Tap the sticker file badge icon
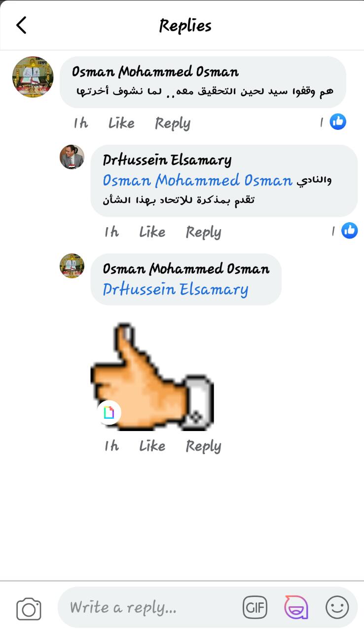 pos(109,412)
